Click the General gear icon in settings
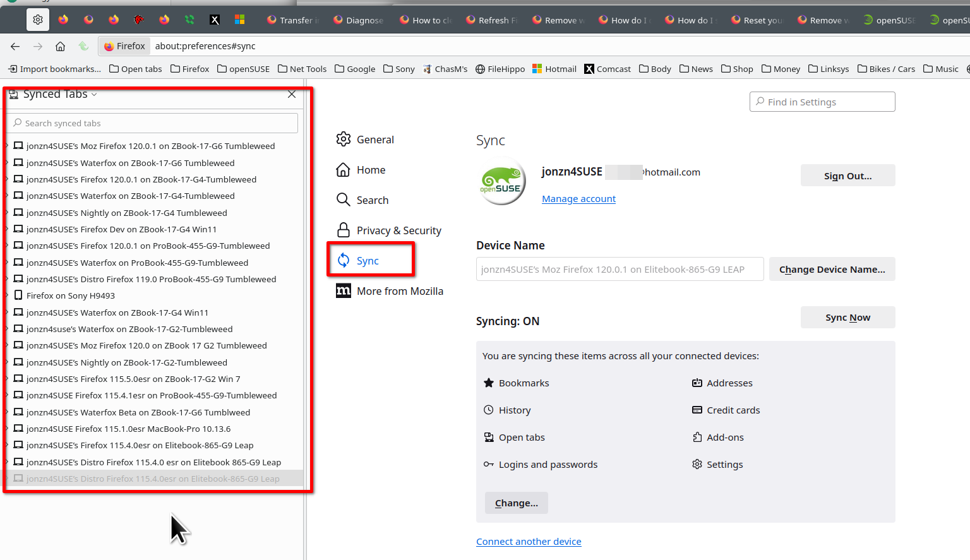970x560 pixels. tap(344, 139)
